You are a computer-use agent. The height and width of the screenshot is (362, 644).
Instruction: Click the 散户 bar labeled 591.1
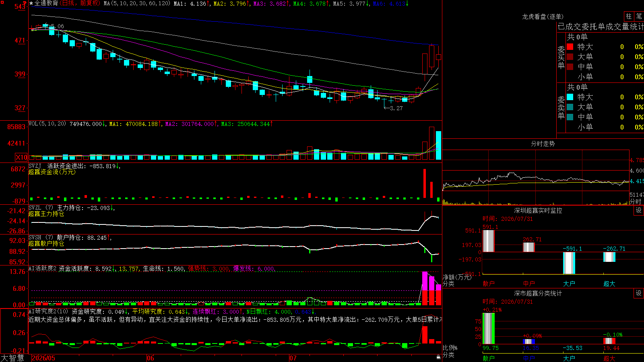pyautogui.click(x=489, y=241)
